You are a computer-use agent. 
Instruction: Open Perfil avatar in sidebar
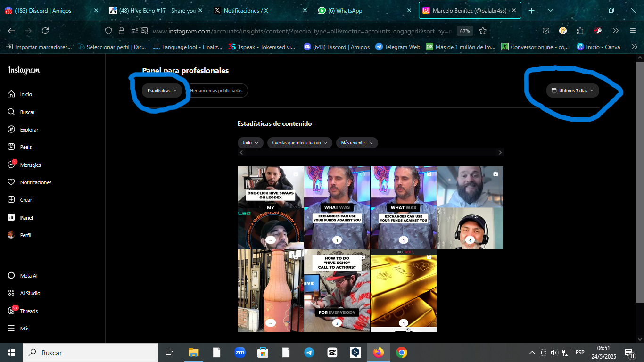(12, 235)
